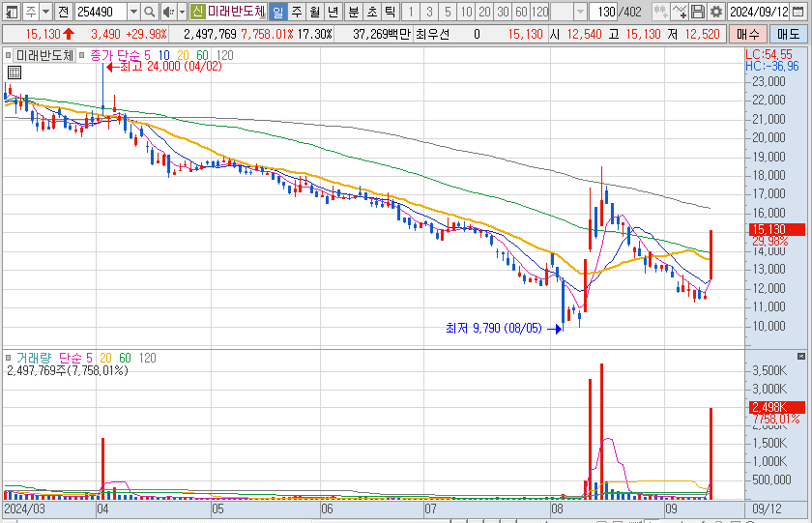
Task: Select the 틱 tick period button
Action: click(x=391, y=12)
